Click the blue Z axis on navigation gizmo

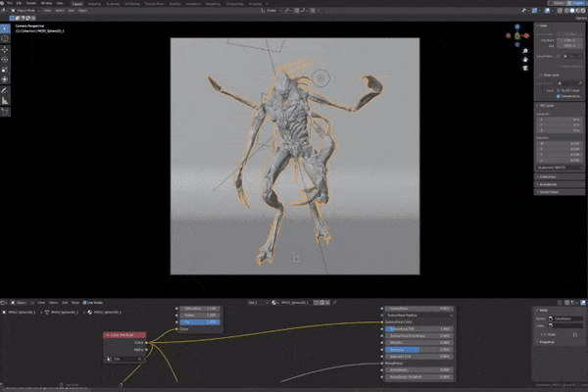tap(517, 26)
